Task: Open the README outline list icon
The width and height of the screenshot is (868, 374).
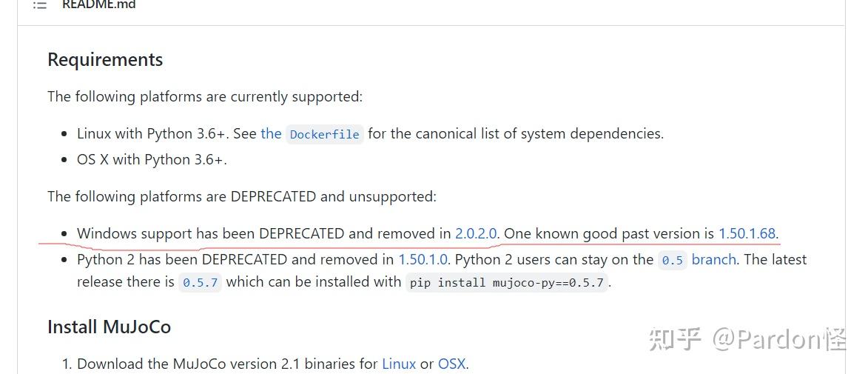Action: click(x=40, y=5)
